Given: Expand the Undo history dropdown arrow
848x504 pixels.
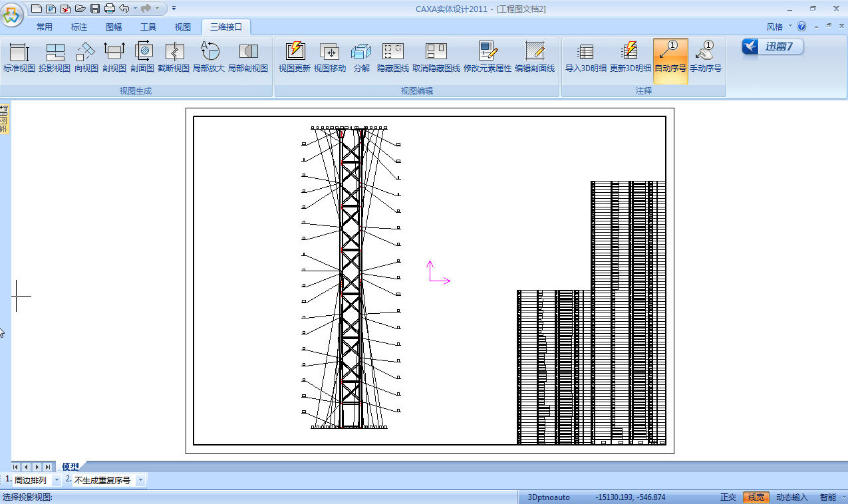Looking at the screenshot, I should (135, 9).
